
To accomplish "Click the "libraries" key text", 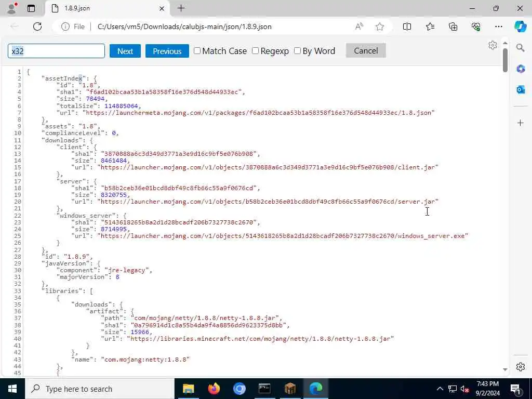I will [62, 291].
